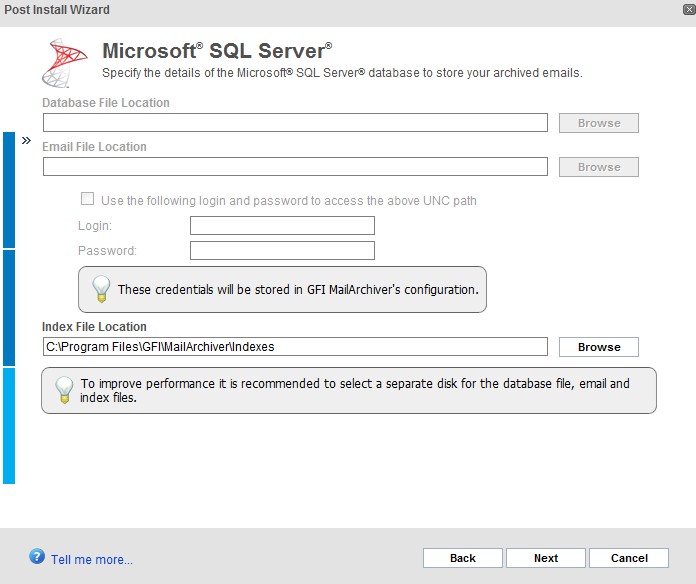Screen dimensions: 696x584
Task: Click the Login input field
Action: (282, 225)
